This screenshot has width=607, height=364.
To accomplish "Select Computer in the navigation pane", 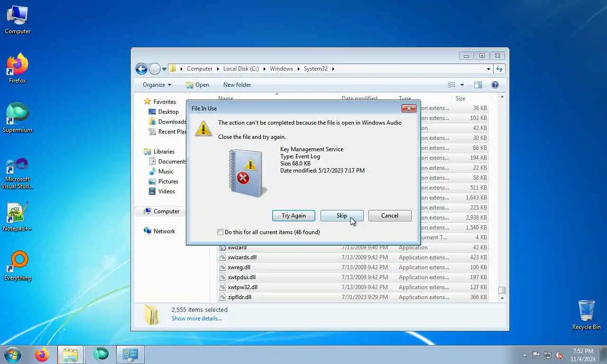I will tap(166, 211).
